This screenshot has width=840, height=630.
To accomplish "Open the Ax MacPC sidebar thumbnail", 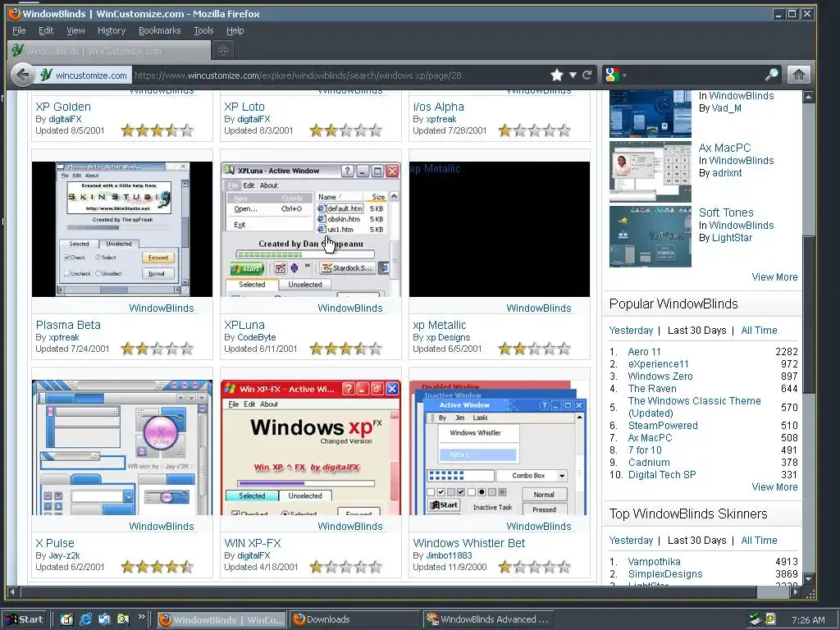I will (x=651, y=171).
